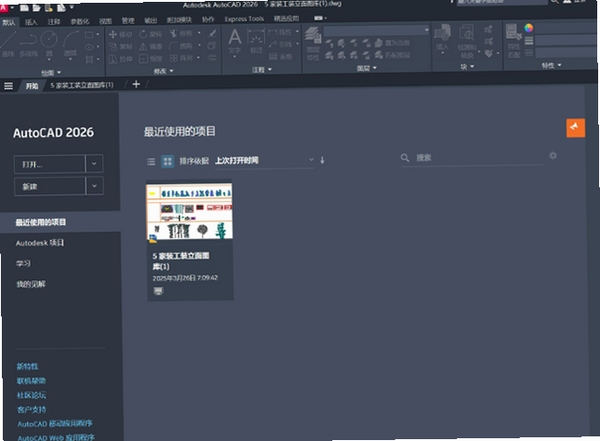Open the Parametric ribbon tab
Image resolution: width=600 pixels, height=441 pixels.
80,21
